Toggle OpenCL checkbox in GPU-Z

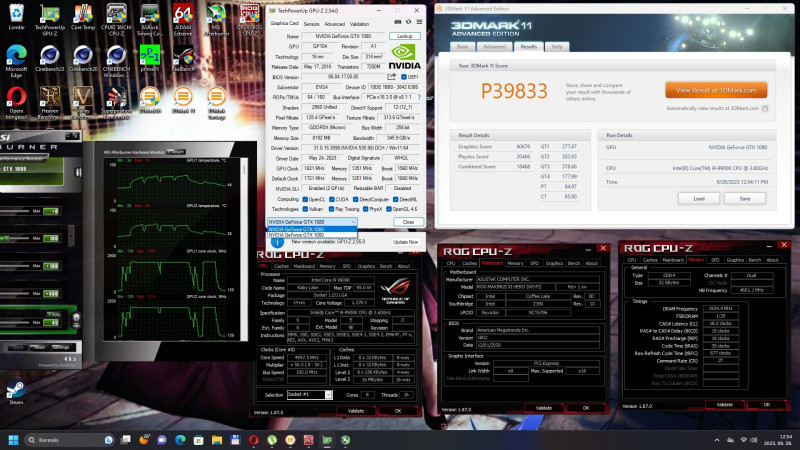tap(305, 199)
